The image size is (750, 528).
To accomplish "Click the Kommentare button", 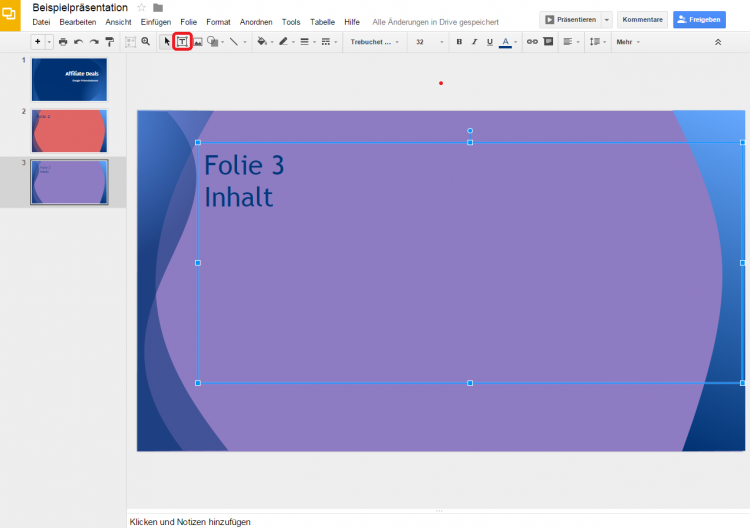I will click(x=642, y=20).
